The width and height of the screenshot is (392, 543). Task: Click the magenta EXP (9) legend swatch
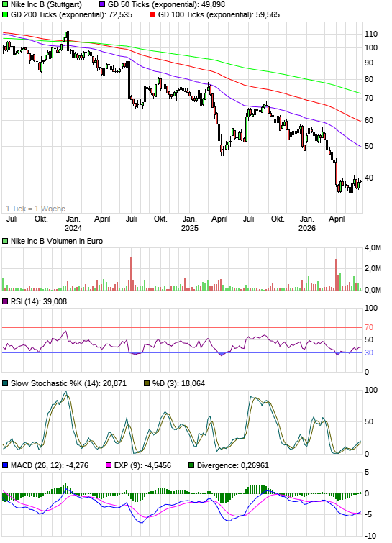[109, 466]
